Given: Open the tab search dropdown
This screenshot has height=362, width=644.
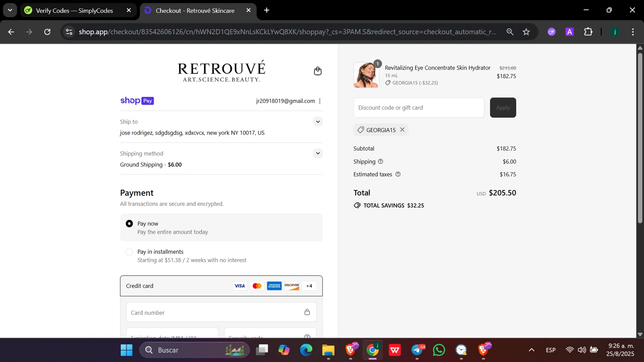Looking at the screenshot, I should 10,10.
